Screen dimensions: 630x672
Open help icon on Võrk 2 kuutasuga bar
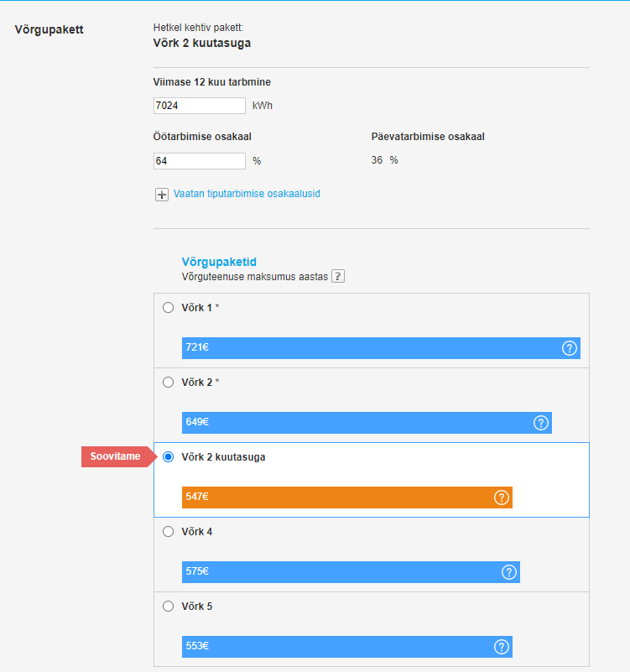click(502, 497)
